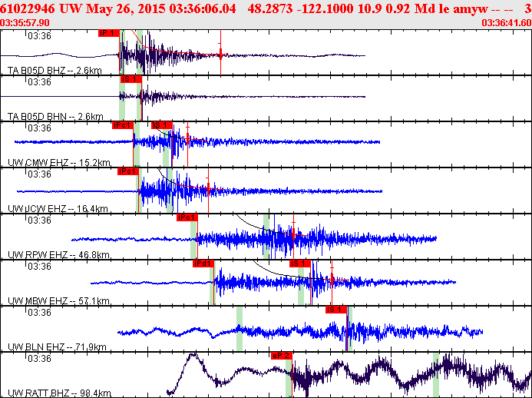
Task: Click the 03:36 time tick label on UW BLN EHZ
Action: pyautogui.click(x=39, y=313)
